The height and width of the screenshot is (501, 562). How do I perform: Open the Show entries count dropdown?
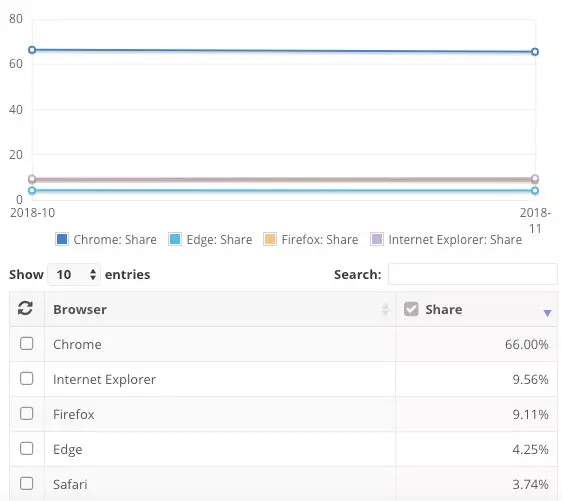click(x=74, y=275)
